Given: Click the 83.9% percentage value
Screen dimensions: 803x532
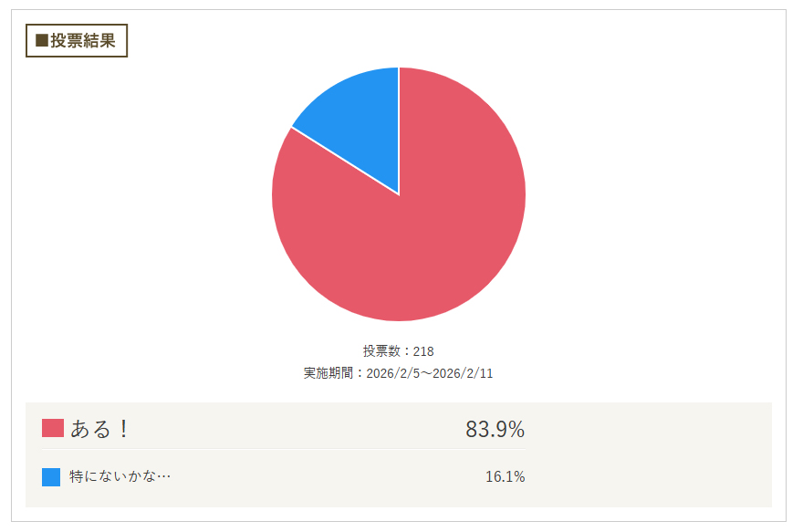Looking at the screenshot, I should point(495,429).
